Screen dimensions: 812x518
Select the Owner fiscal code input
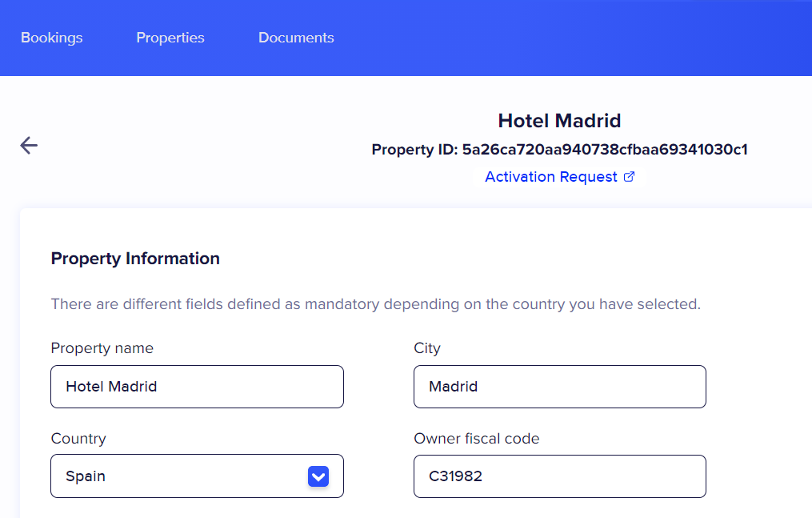coord(560,476)
